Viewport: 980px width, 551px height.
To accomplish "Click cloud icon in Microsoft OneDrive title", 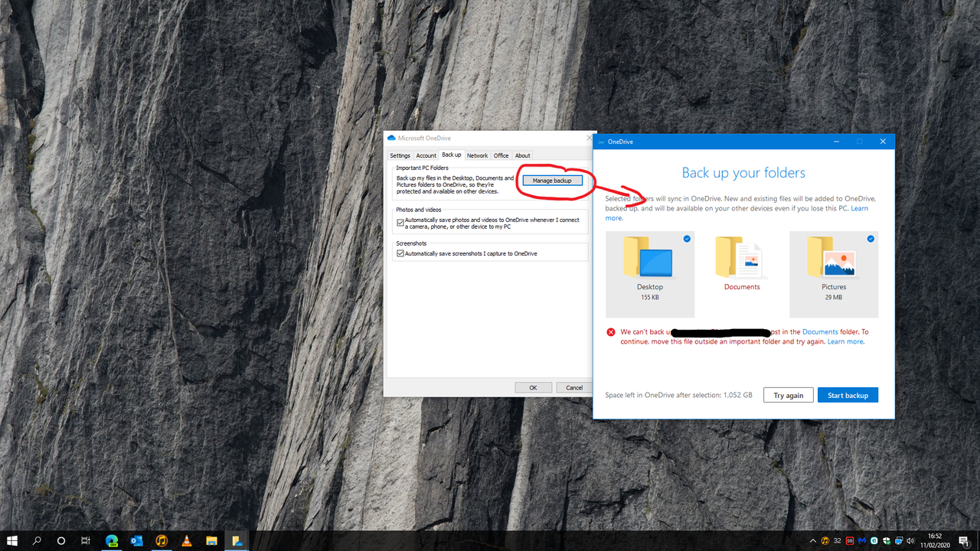I will point(391,138).
